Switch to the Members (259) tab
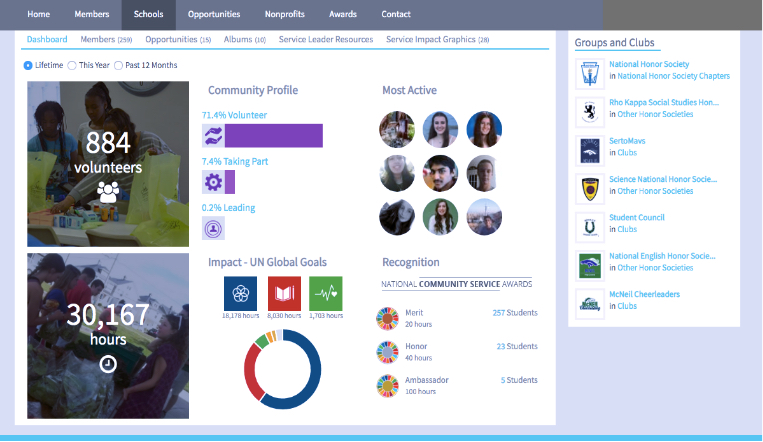This screenshot has height=442, width=763. 106,39
